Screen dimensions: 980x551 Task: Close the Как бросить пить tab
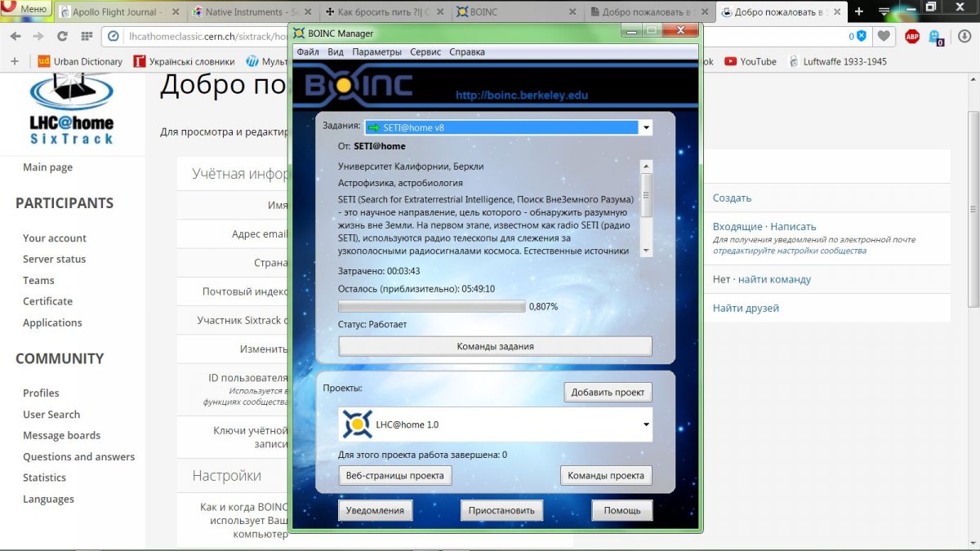point(442,12)
